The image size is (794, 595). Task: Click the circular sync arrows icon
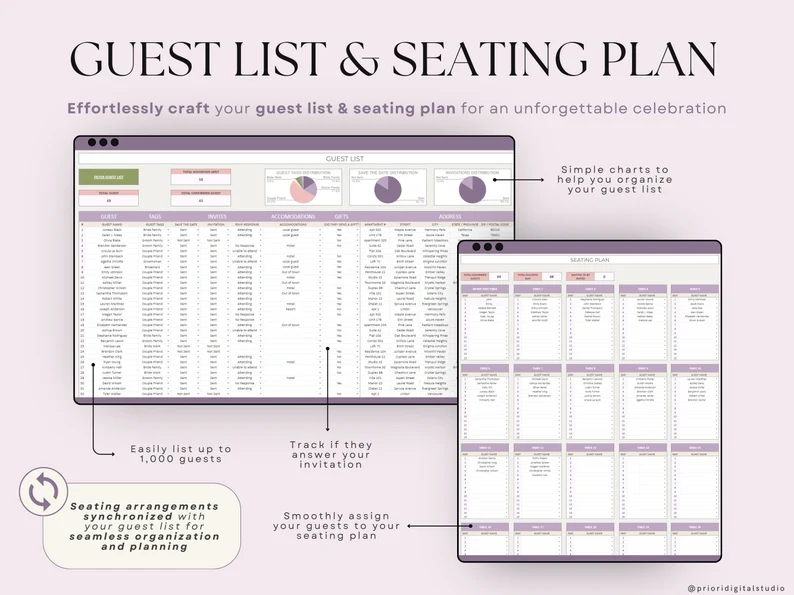pos(44,491)
